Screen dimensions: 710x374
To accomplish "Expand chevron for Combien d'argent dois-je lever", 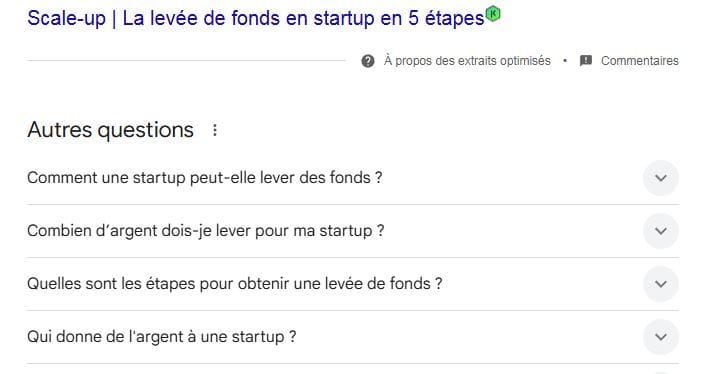I will point(661,231).
